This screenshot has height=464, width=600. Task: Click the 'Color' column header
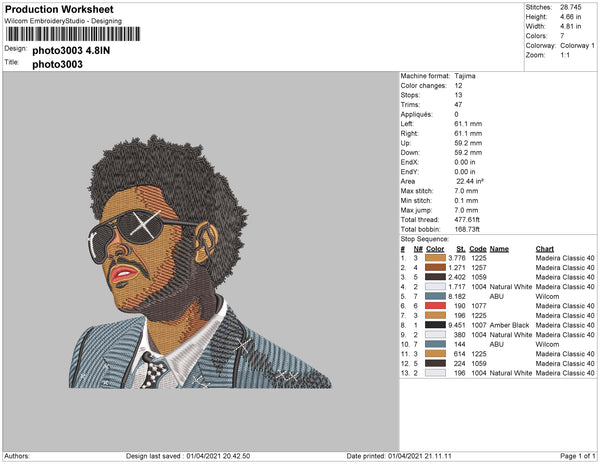435,249
